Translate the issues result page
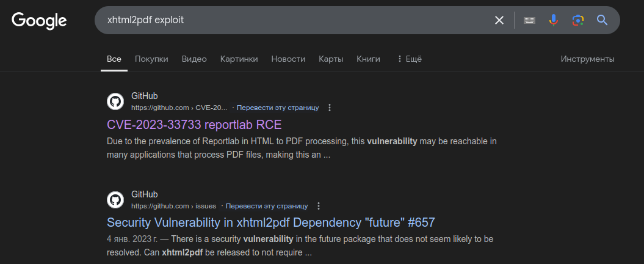This screenshot has width=644, height=264. point(267,206)
